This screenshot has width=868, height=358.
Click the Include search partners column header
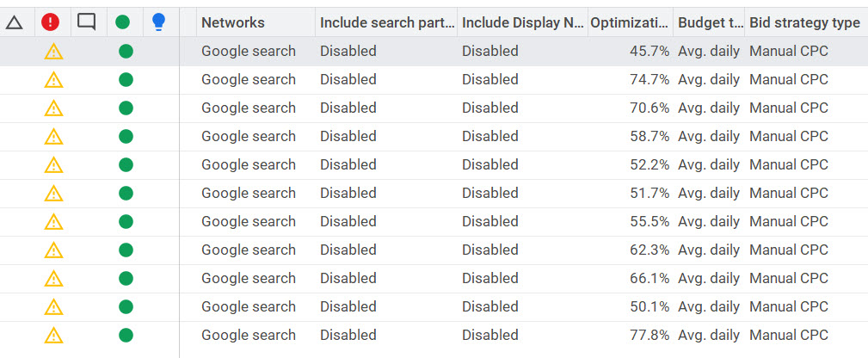tap(387, 23)
